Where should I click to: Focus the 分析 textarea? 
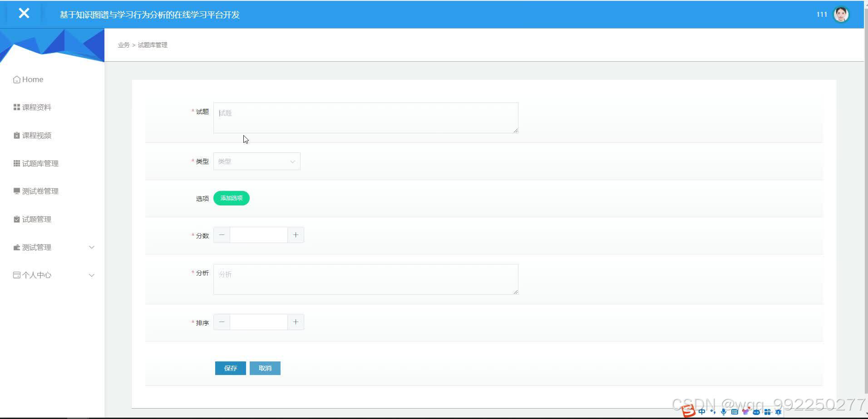366,279
